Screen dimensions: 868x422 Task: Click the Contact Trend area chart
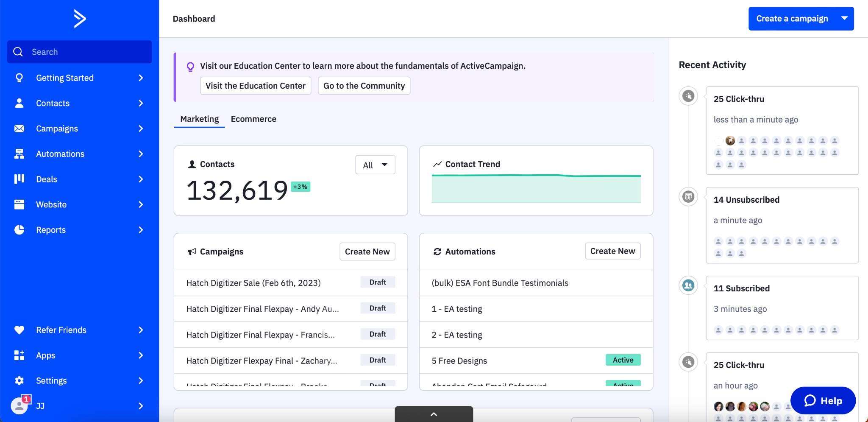pyautogui.click(x=536, y=188)
